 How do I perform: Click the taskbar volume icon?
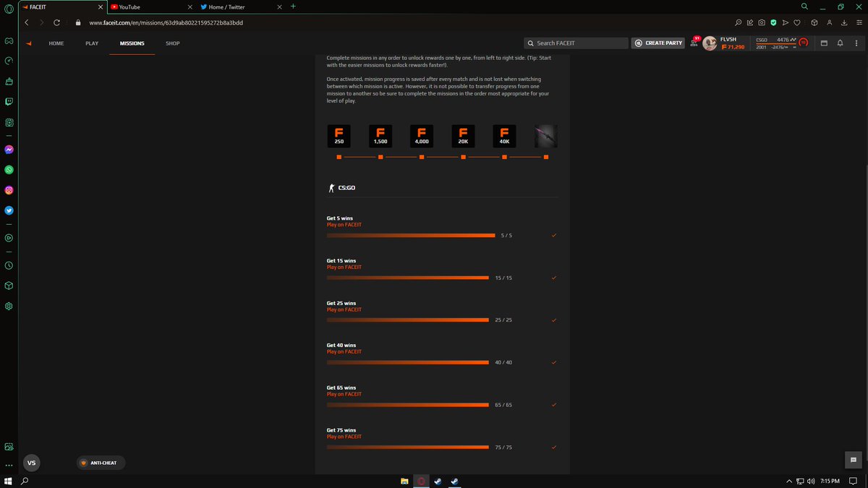[x=811, y=481]
